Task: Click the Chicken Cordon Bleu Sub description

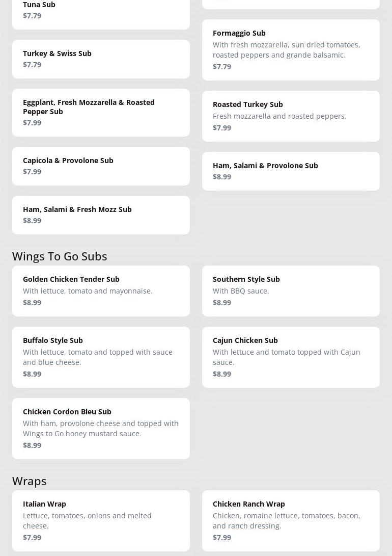Action: coord(101,428)
